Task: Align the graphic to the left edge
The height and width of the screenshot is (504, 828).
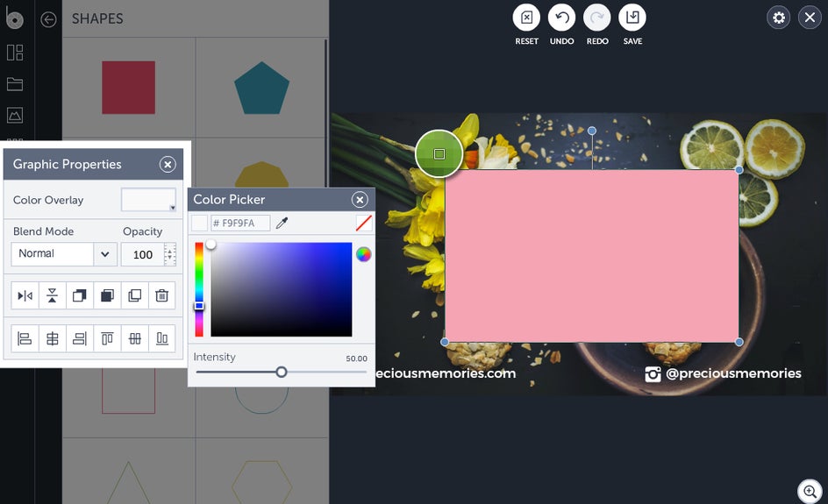Action: [x=25, y=338]
